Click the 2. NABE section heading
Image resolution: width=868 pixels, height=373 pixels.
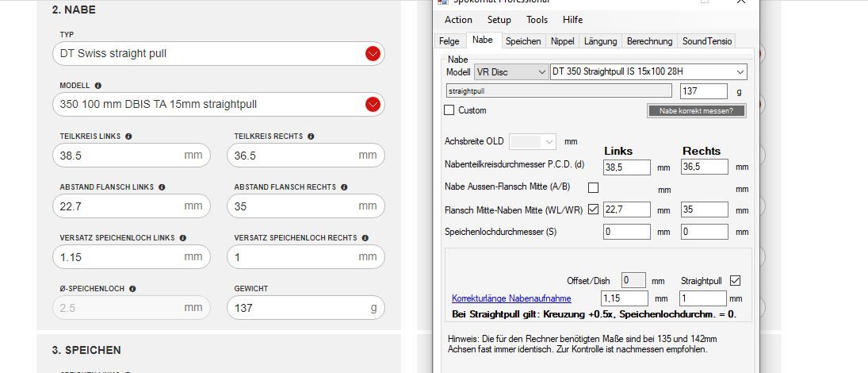click(74, 10)
